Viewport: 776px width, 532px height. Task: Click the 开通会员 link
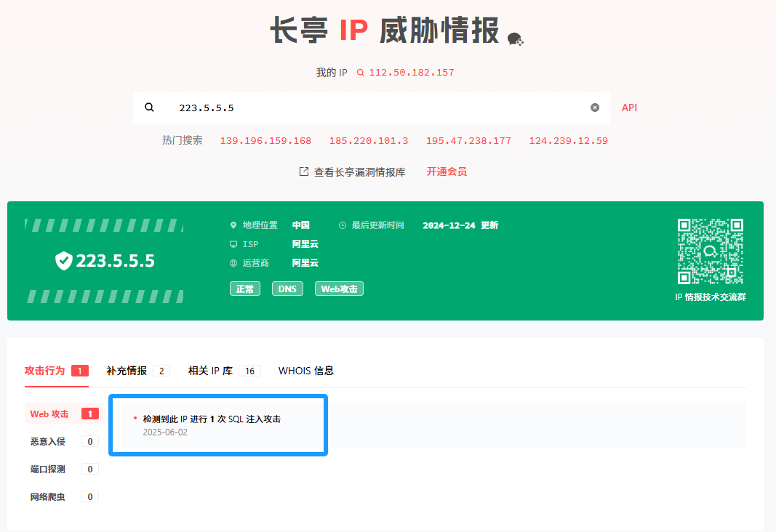tap(447, 172)
